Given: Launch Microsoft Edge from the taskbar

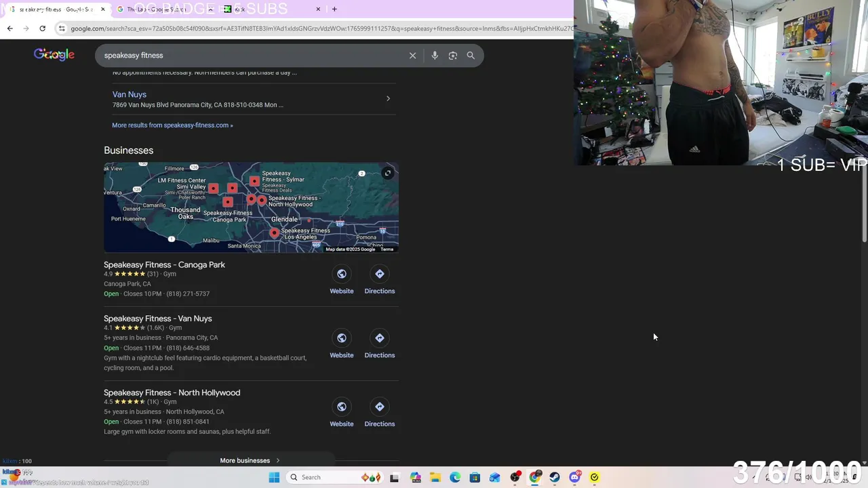Looking at the screenshot, I should pyautogui.click(x=455, y=477).
